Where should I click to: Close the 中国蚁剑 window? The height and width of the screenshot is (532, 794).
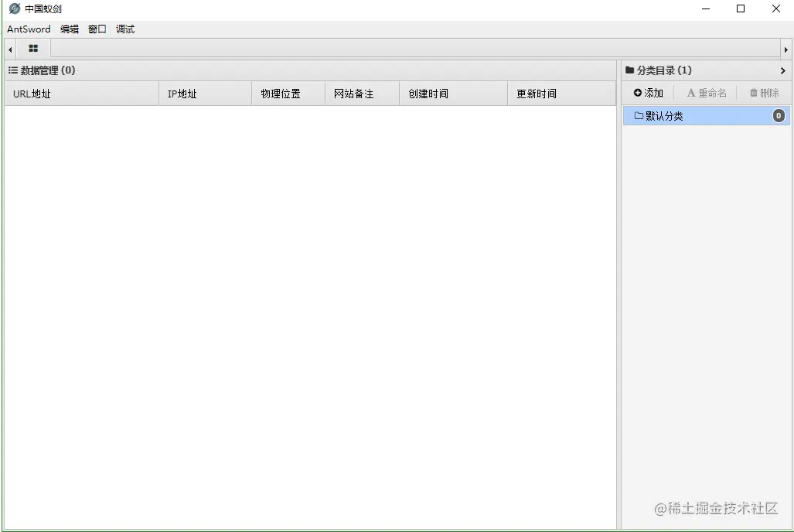coord(775,9)
